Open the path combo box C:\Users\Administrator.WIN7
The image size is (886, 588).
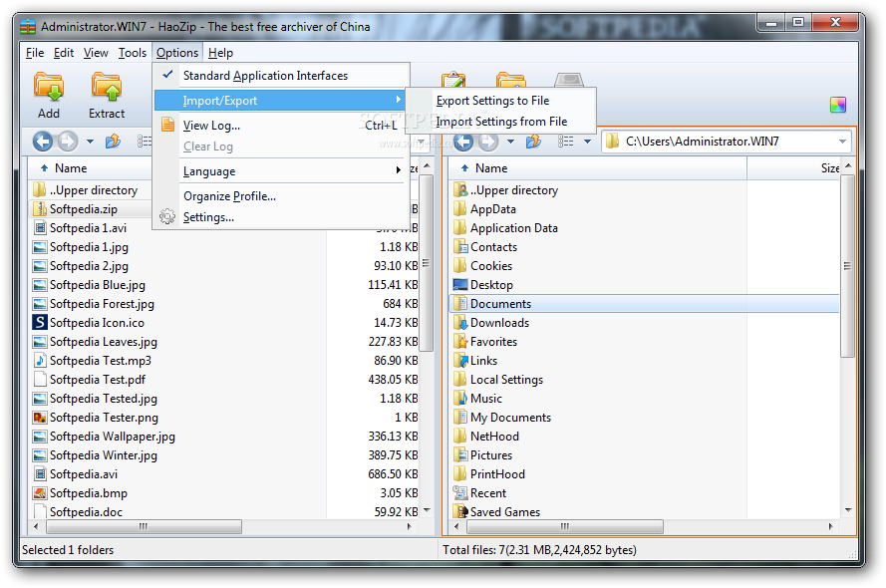click(727, 142)
